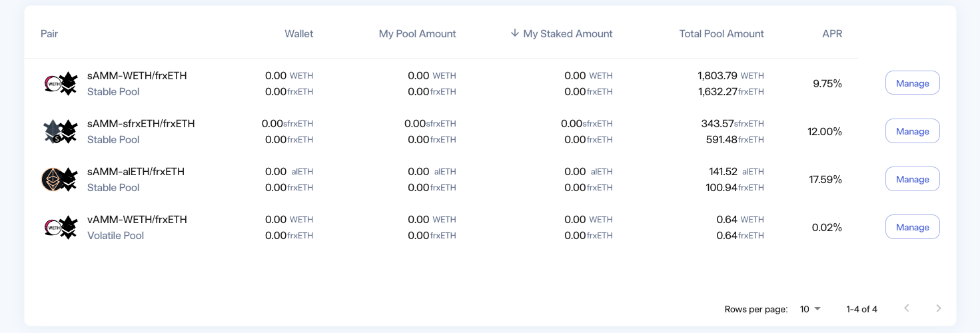The image size is (980, 333).
Task: Manage the sAMM-alETH/frxETH pool
Action: [x=912, y=179]
